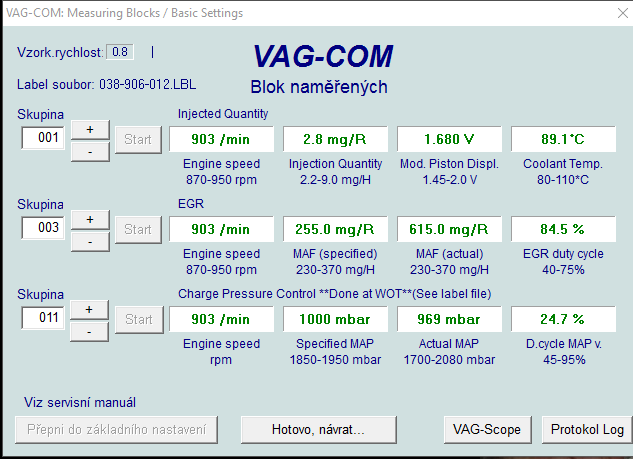Increment group 003 with the plus button
633x459 pixels.
pyautogui.click(x=90, y=220)
